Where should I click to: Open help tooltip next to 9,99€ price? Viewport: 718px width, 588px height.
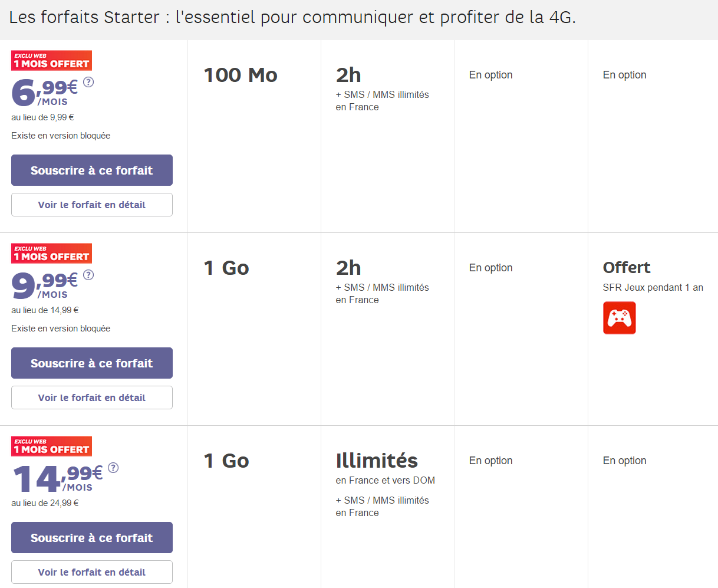pyautogui.click(x=88, y=275)
